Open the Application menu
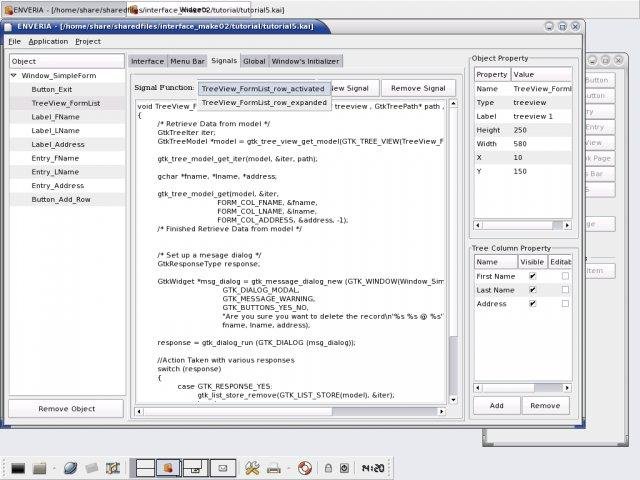 coord(48,41)
